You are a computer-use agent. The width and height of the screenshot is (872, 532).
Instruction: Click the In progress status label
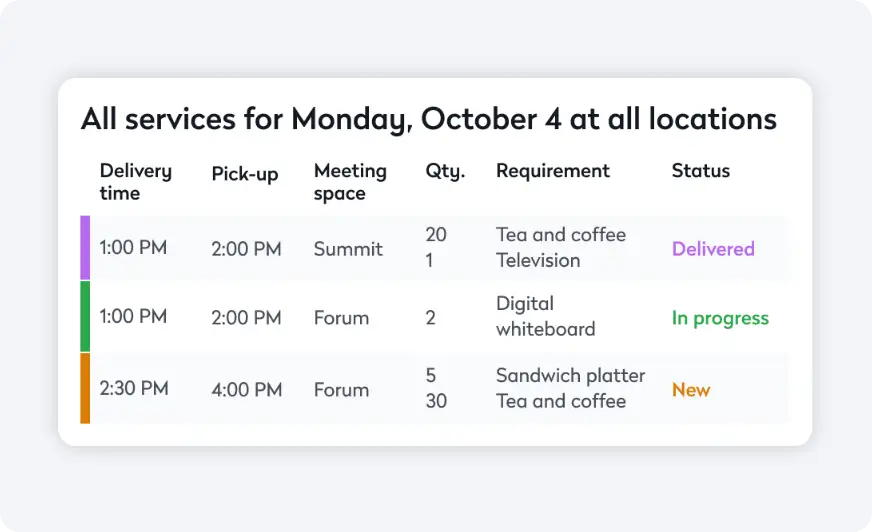point(720,318)
